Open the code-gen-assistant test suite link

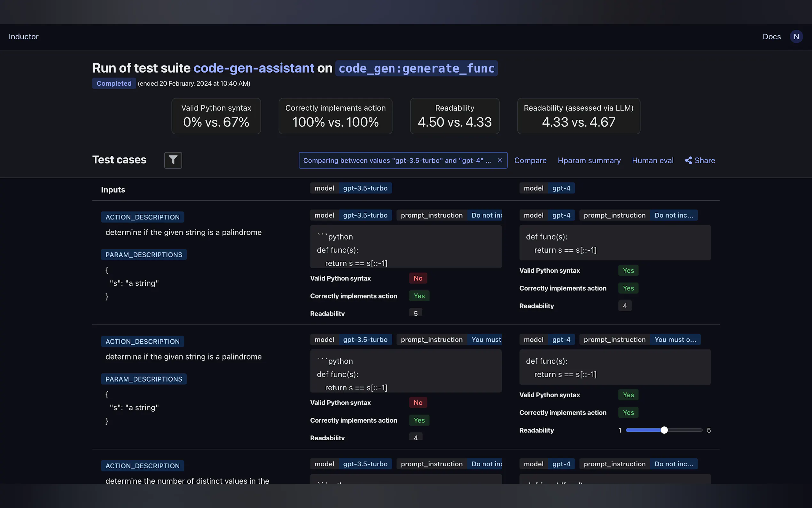tap(254, 68)
